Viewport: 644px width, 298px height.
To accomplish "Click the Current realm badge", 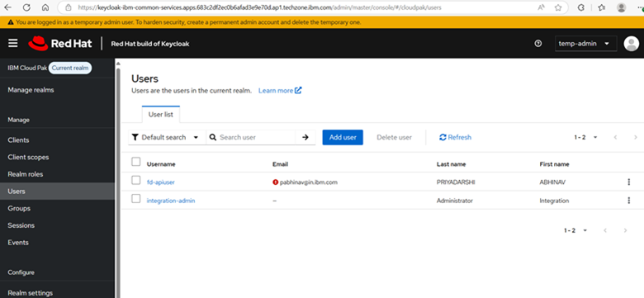I will 70,69.
